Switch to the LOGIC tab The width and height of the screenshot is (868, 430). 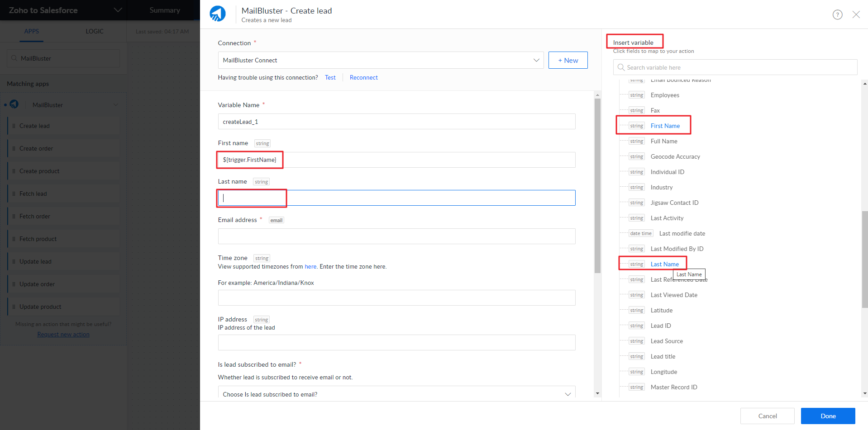[x=95, y=31]
